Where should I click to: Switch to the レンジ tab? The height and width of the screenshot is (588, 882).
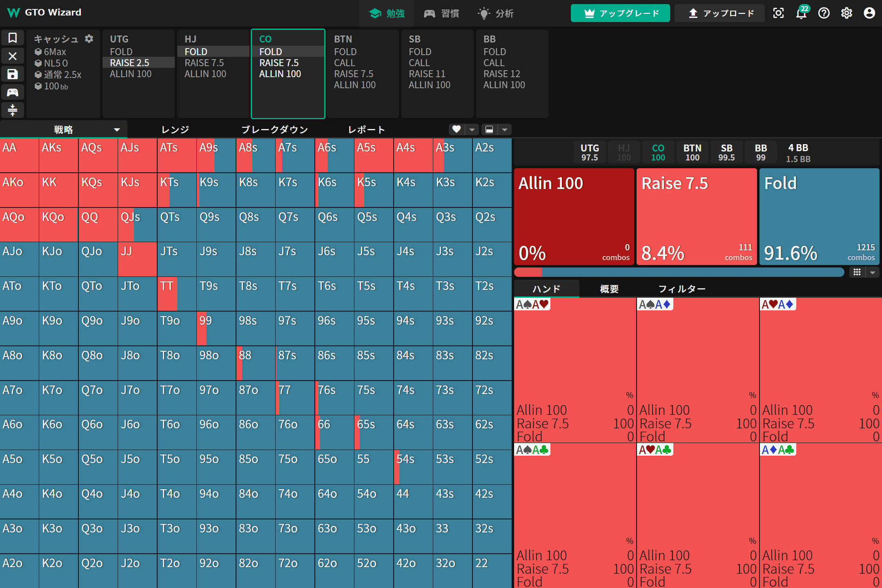[x=175, y=129]
